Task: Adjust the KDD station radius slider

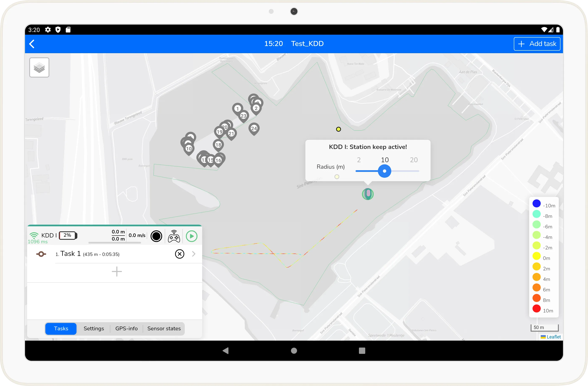Action: click(385, 171)
